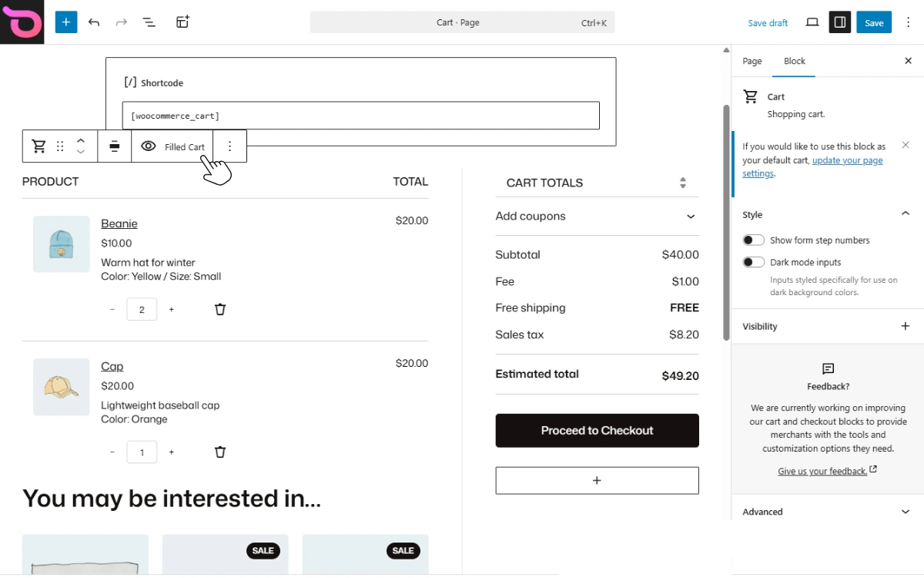Enable Show form step numbers
This screenshot has height=578, width=924.
(754, 240)
